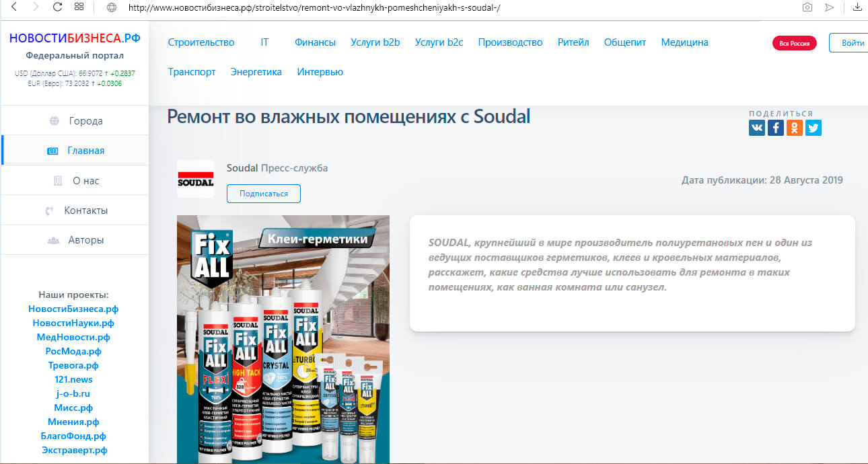This screenshot has width=868, height=464.
Task: Open Финансы category
Action: click(315, 42)
